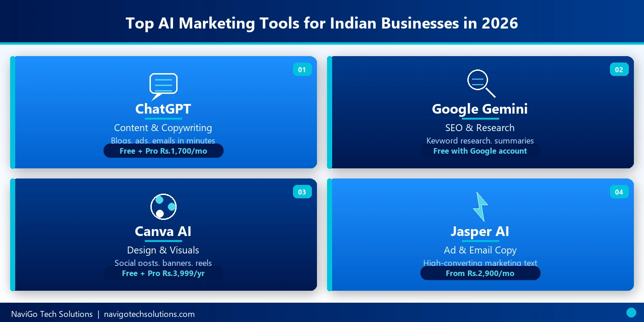
Task: Click the 01 number badge
Action: click(302, 69)
